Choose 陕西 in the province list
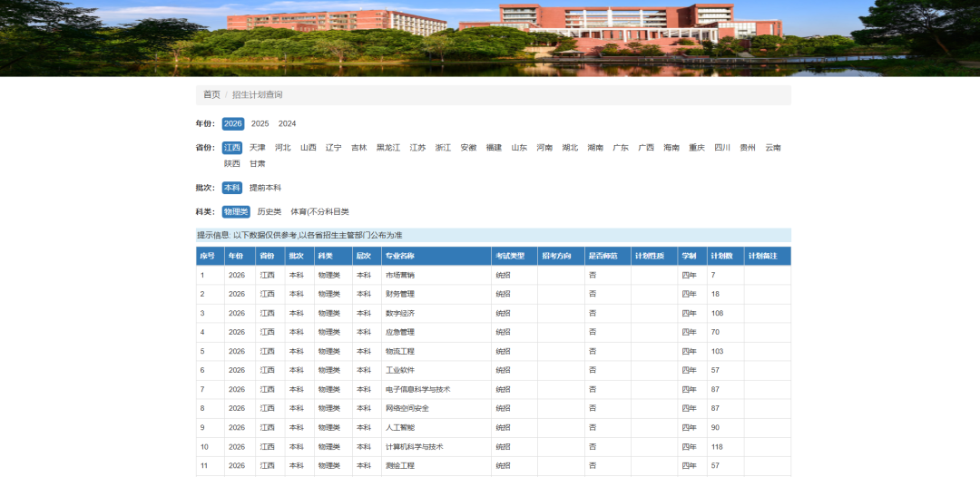This screenshot has width=980, height=477. [x=232, y=163]
